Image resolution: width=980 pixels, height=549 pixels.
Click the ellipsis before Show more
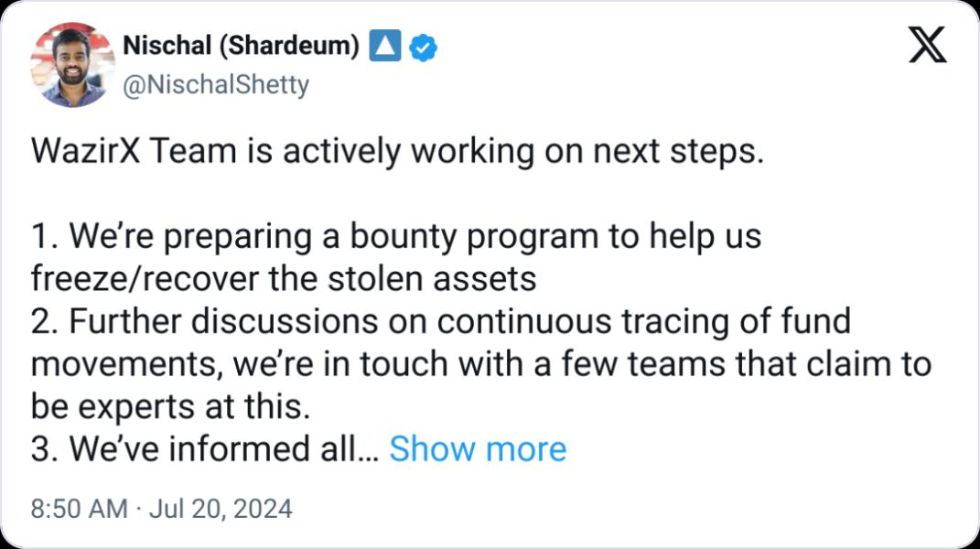[372, 450]
